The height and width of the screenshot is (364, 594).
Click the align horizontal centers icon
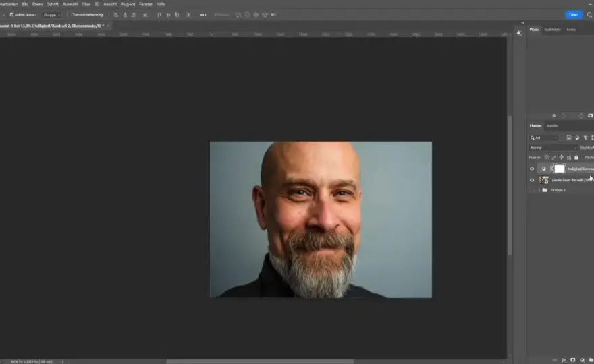click(125, 15)
